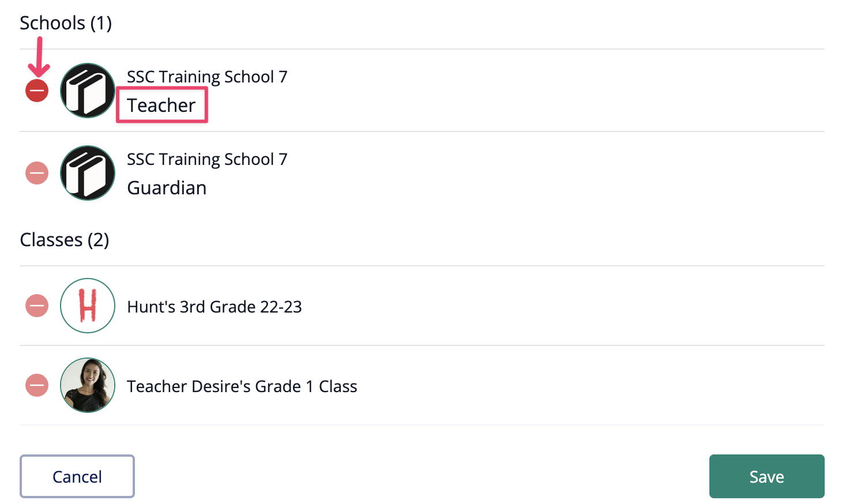Click the Schools (1) section heading

pos(66,23)
